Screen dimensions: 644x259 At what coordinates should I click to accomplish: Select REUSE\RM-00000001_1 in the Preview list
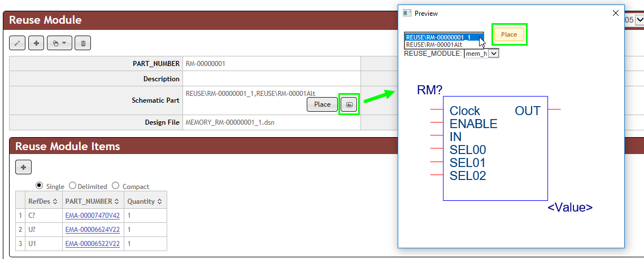click(444, 37)
